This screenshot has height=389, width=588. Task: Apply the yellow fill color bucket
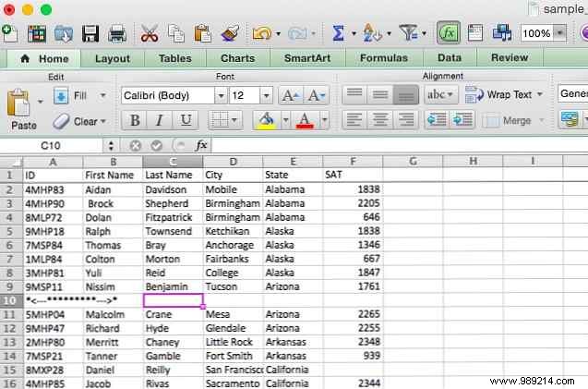click(x=266, y=120)
